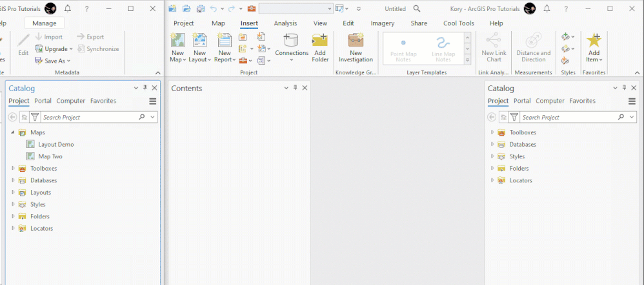Create a New Investigation
Viewport: 644px width, 285px height.
[356, 48]
